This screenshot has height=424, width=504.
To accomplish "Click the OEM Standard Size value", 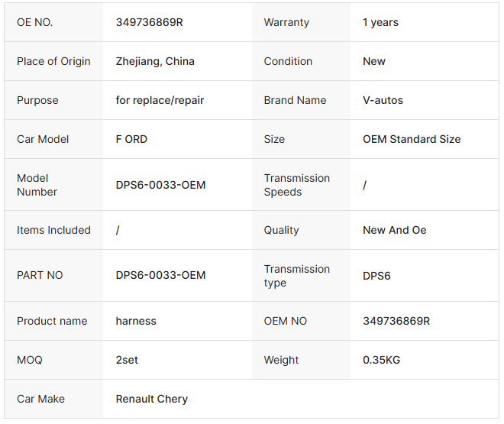I will pos(412,139).
